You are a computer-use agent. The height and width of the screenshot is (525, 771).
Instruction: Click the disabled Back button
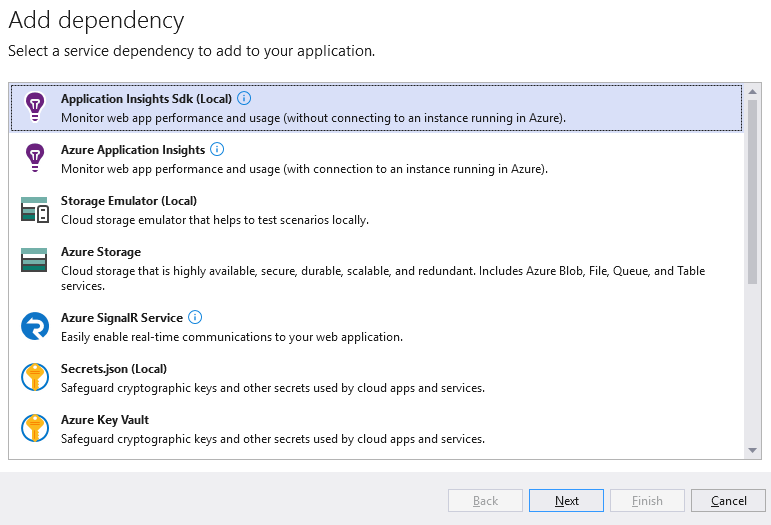point(485,500)
